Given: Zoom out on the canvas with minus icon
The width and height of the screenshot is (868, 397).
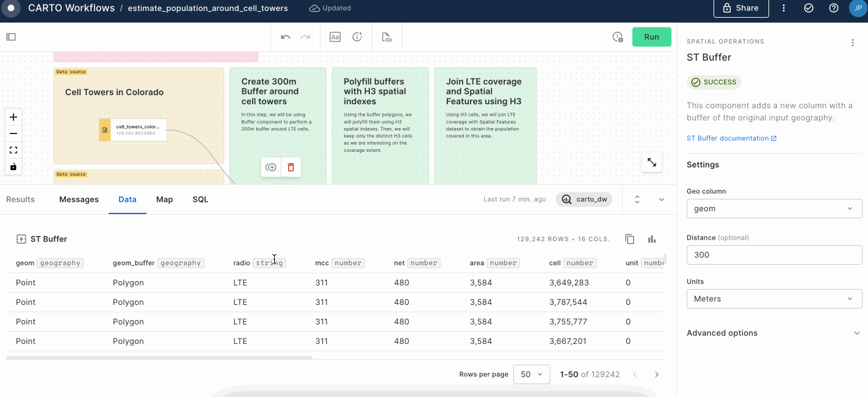Looking at the screenshot, I should [13, 133].
